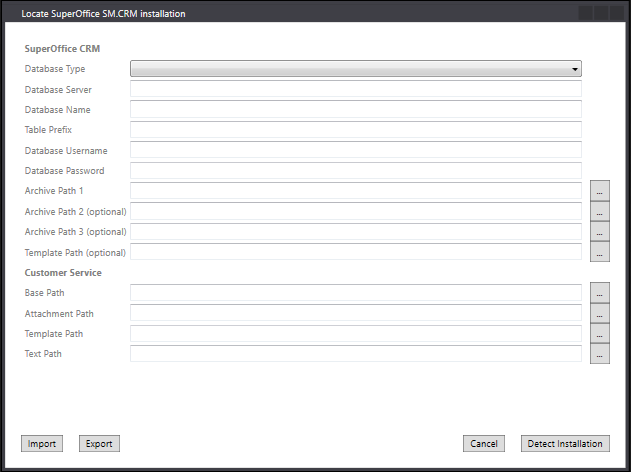Select the Table Prefix field
Screen dimensions: 631x472
coord(356,130)
